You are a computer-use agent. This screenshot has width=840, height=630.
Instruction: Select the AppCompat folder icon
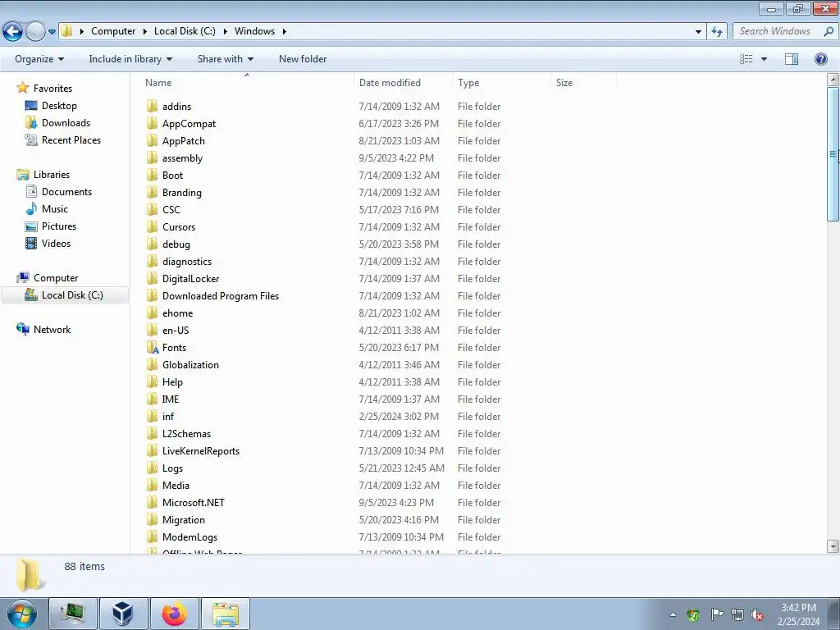[x=152, y=123]
